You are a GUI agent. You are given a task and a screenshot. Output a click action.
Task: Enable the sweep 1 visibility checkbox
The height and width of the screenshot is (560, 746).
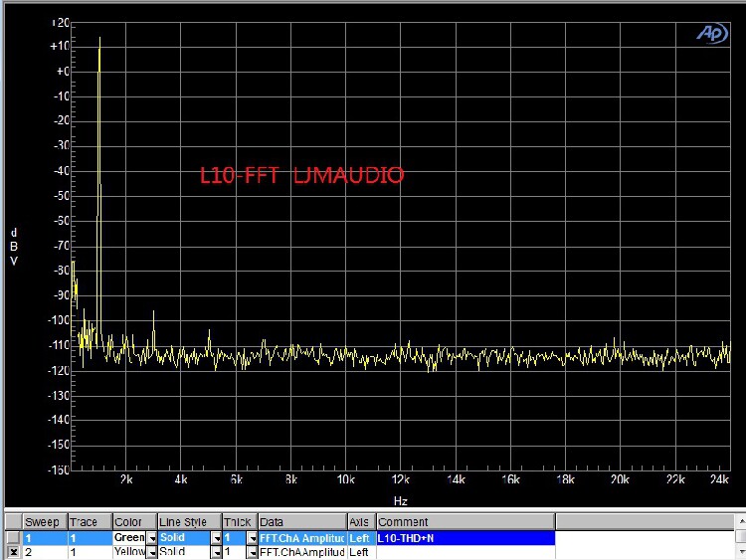point(13,538)
